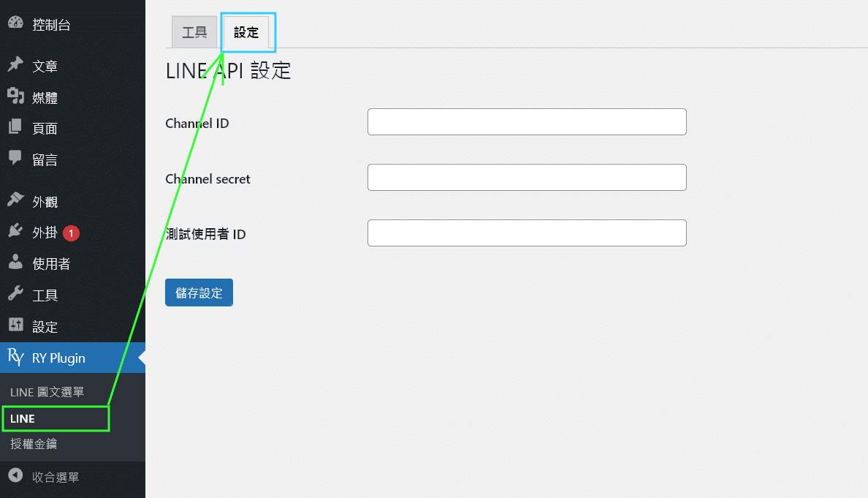The image size is (868, 498).
Task: Focus the Channel ID input field
Action: 527,122
